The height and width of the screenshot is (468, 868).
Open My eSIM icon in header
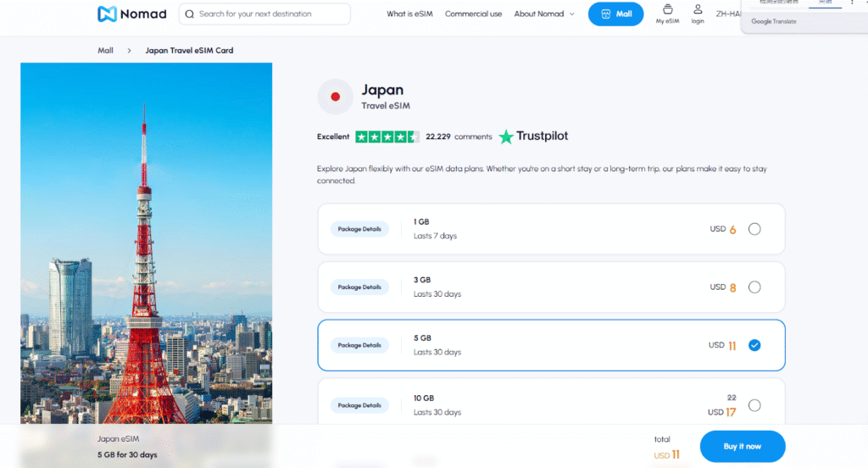tap(667, 10)
